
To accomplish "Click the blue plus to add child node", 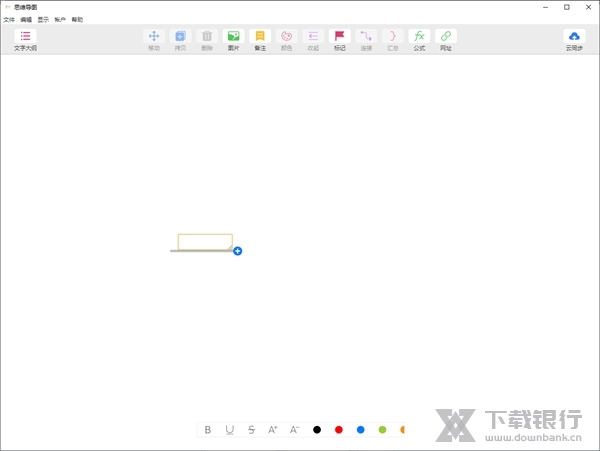I will click(238, 251).
